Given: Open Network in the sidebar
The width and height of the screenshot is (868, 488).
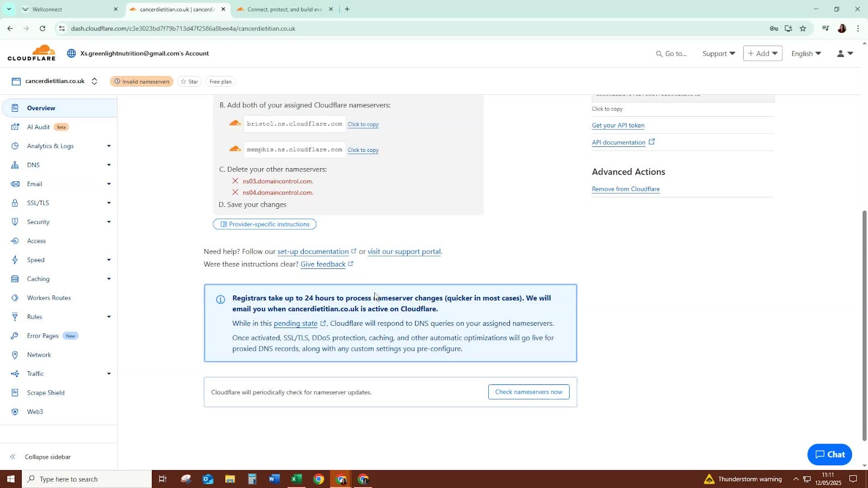Looking at the screenshot, I should click(39, 355).
